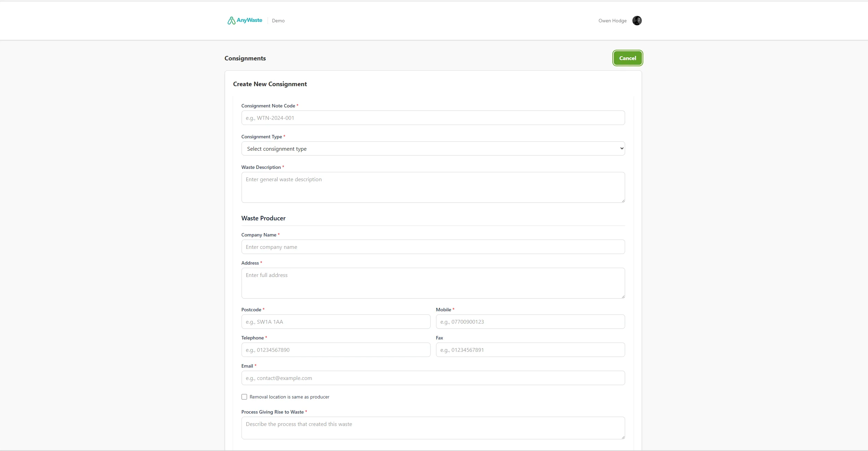The image size is (868, 451).
Task: Click the Waste Producer section heading
Action: (x=263, y=218)
